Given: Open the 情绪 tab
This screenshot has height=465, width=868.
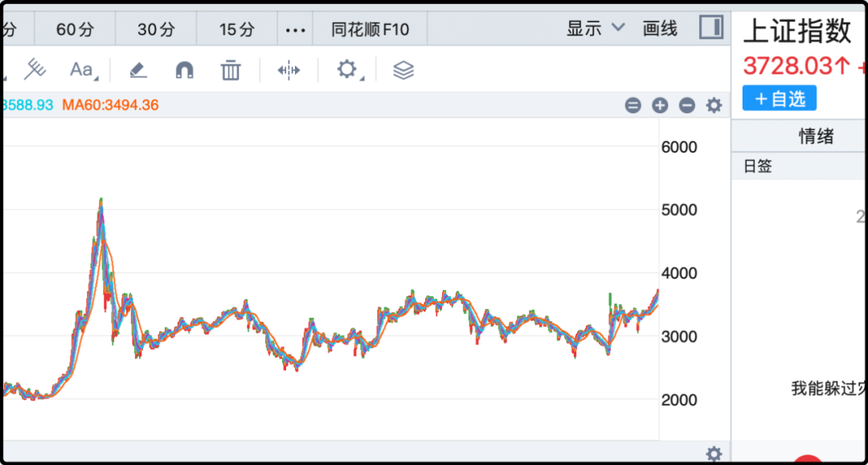Looking at the screenshot, I should pos(816,137).
